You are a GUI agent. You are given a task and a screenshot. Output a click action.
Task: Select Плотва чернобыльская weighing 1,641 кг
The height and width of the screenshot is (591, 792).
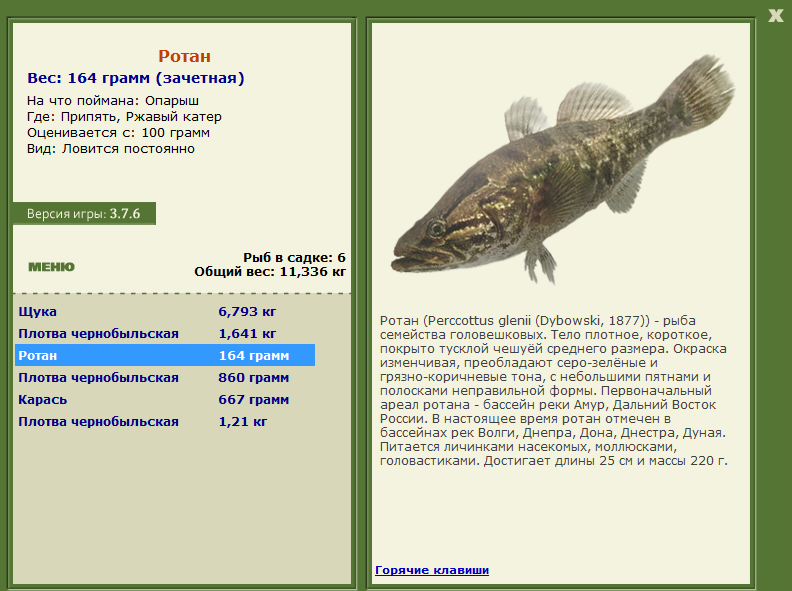pos(165,333)
